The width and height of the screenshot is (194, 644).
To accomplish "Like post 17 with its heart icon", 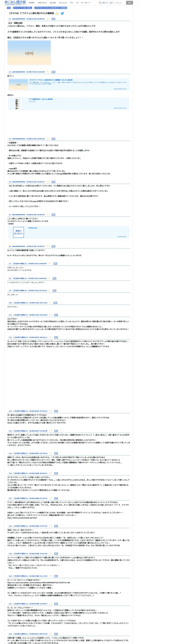I will (x=50, y=498).
